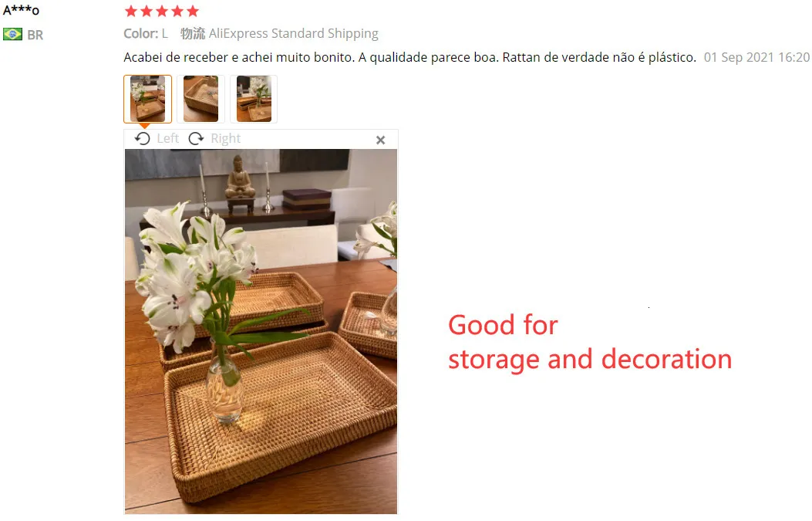Click the rotate right arrow icon
812x521 pixels.
(196, 138)
